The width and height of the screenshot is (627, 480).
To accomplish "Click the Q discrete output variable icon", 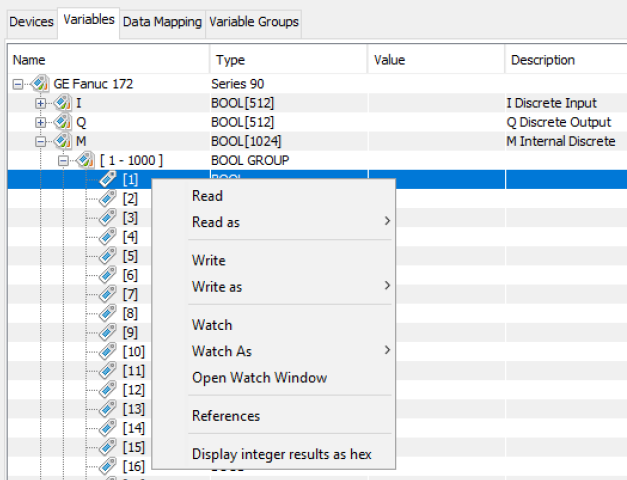I will [x=62, y=122].
